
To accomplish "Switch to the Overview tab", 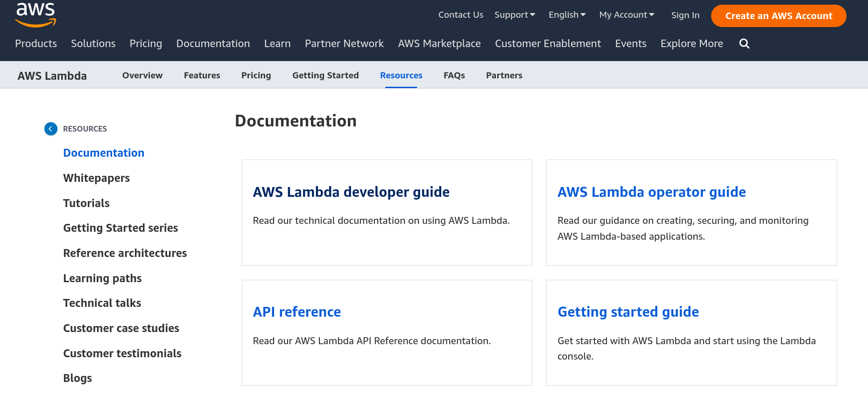I will pos(142,76).
